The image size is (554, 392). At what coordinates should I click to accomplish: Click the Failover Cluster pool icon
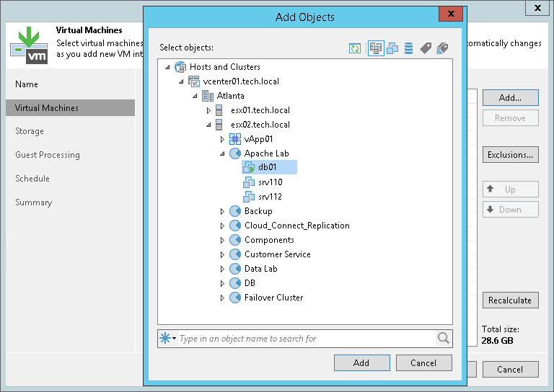tap(235, 298)
